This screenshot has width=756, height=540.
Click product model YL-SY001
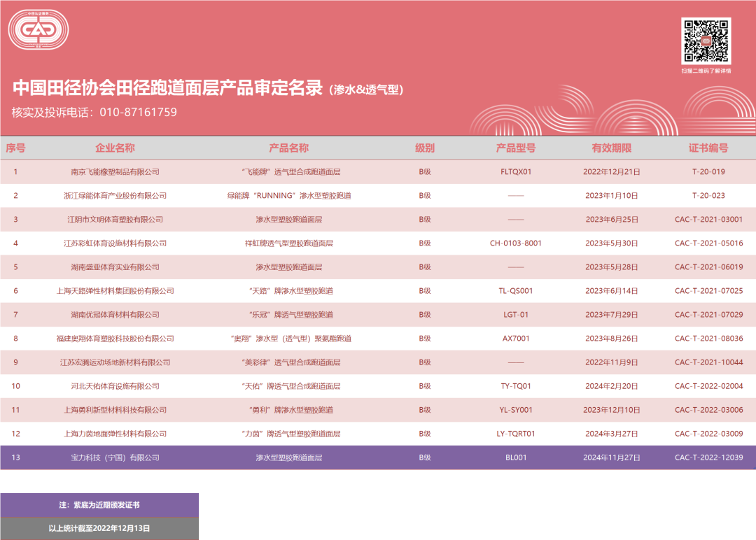tap(516, 410)
